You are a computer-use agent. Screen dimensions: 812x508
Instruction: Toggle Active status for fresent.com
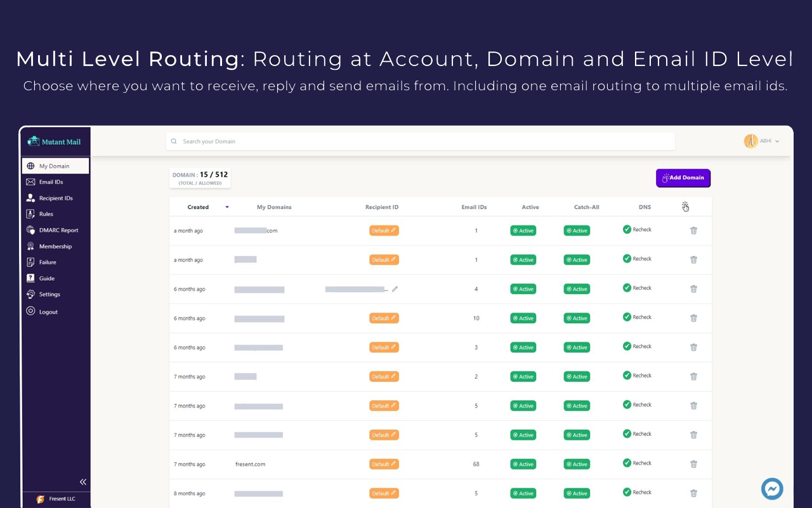point(523,464)
